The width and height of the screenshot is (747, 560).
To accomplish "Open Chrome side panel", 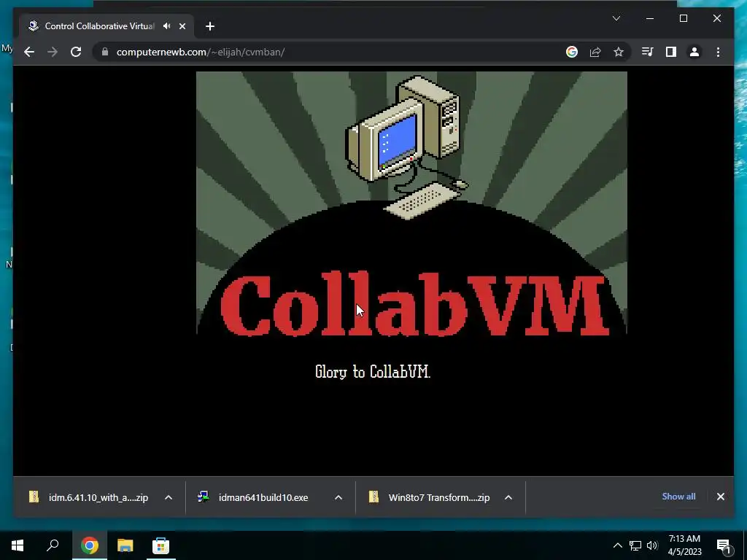I will (671, 52).
